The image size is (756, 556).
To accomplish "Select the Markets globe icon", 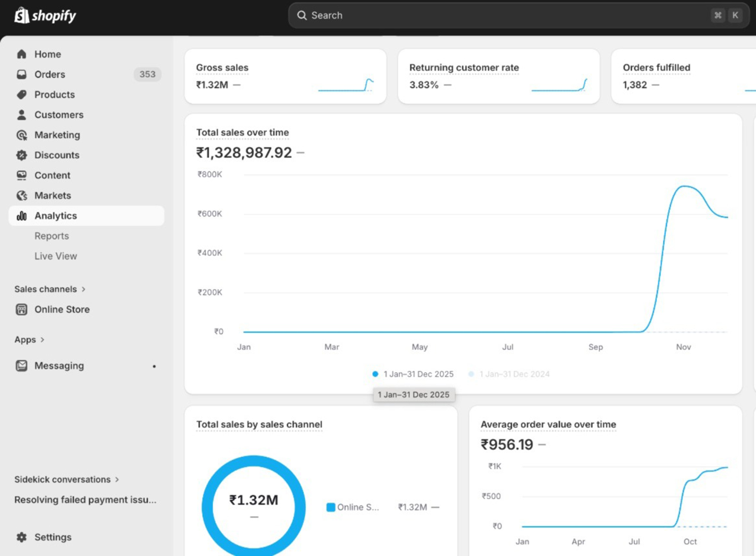I will (x=22, y=196).
